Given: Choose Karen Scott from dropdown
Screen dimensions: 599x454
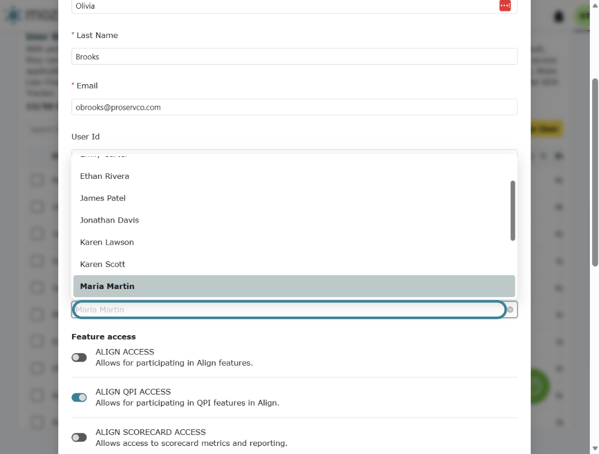Looking at the screenshot, I should click(x=294, y=264).
